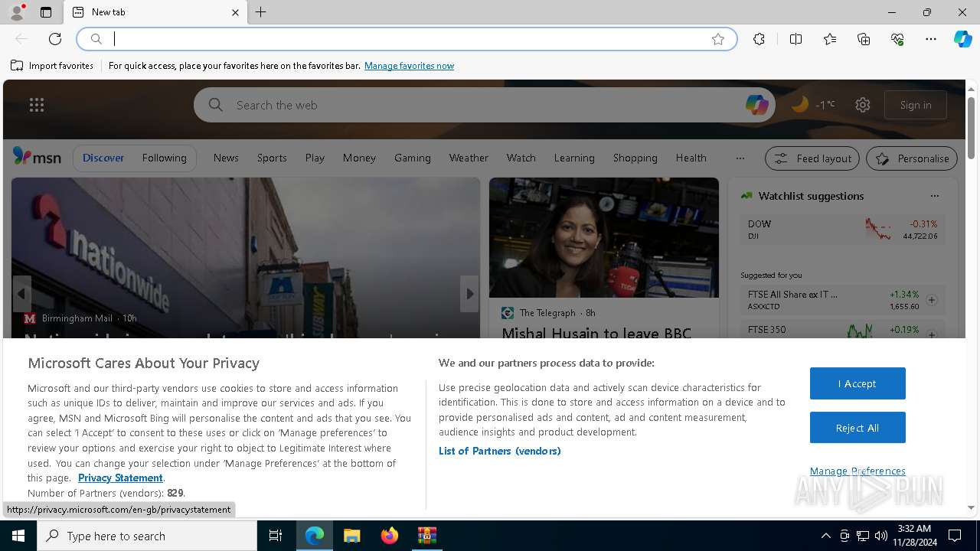Open the Windows Start menu
The image size is (980, 551).
[x=18, y=536]
